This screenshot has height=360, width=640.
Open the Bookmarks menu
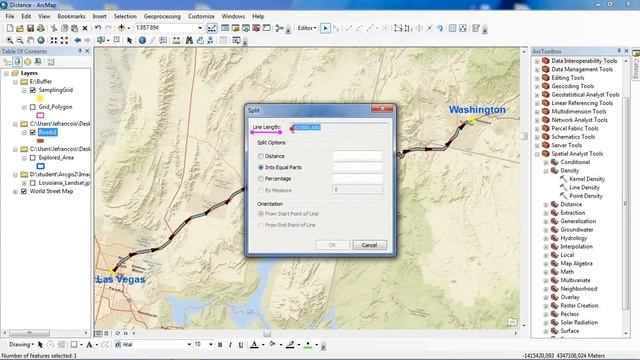point(71,16)
